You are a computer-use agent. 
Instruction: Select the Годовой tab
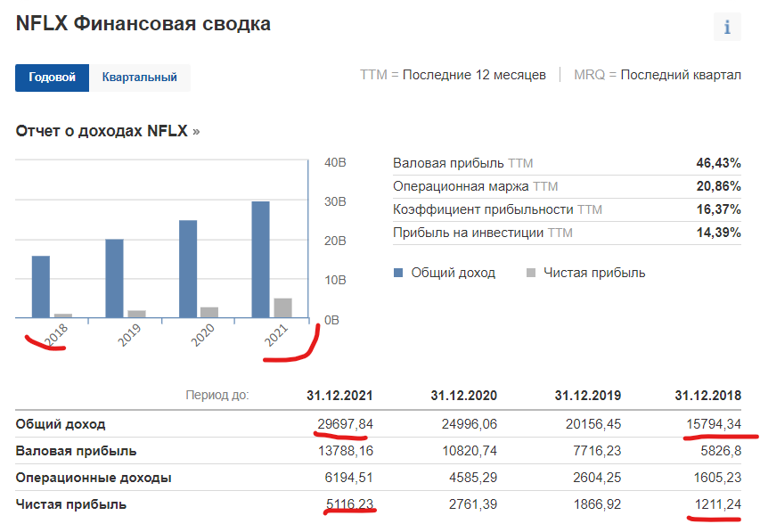[x=52, y=78]
